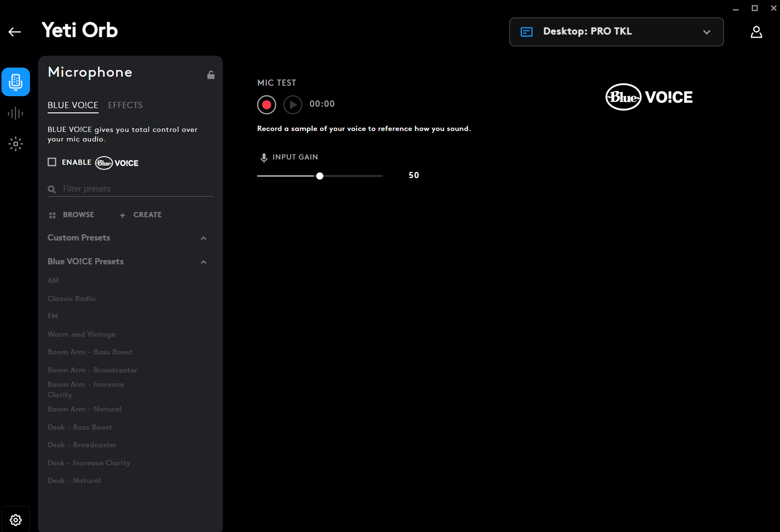Select the Desk - Increase Clarity preset
780x532 pixels.
click(89, 463)
